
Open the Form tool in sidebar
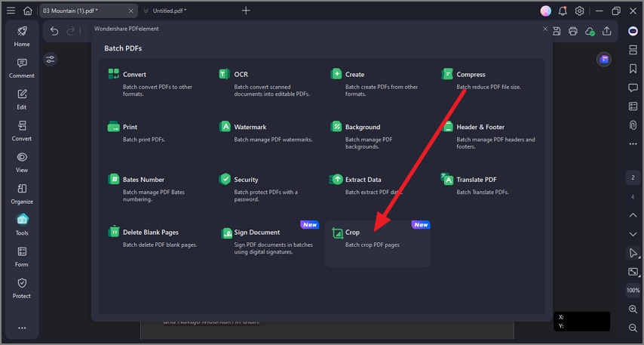(22, 257)
